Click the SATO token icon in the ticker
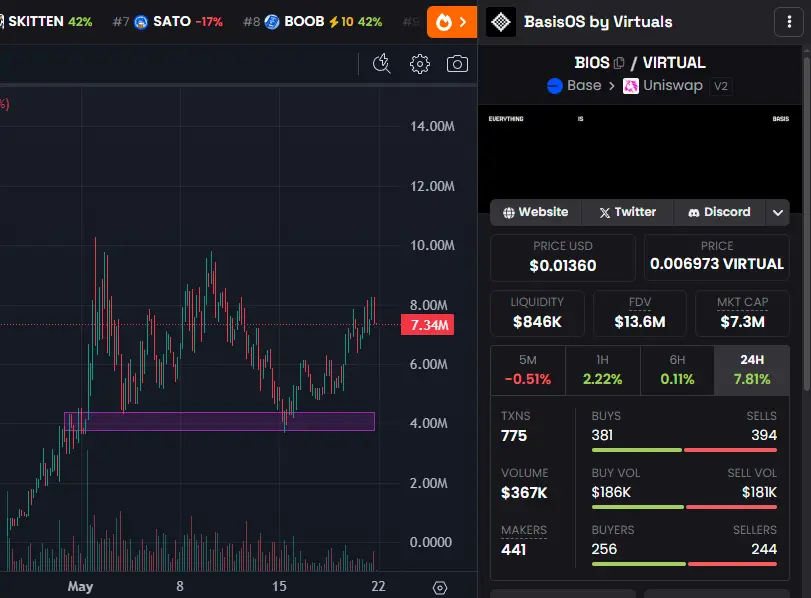This screenshot has width=811, height=598. [141, 22]
